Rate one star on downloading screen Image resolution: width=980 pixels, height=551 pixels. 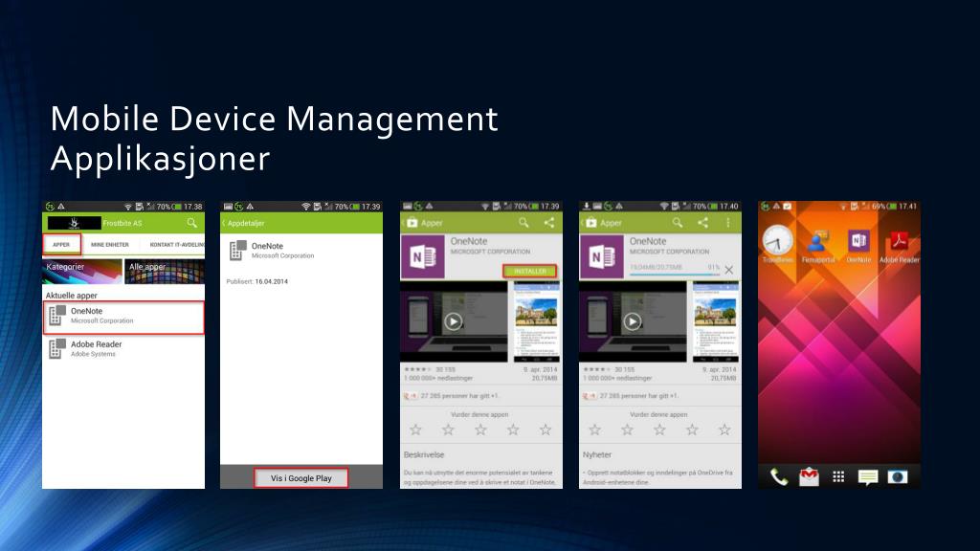click(595, 430)
